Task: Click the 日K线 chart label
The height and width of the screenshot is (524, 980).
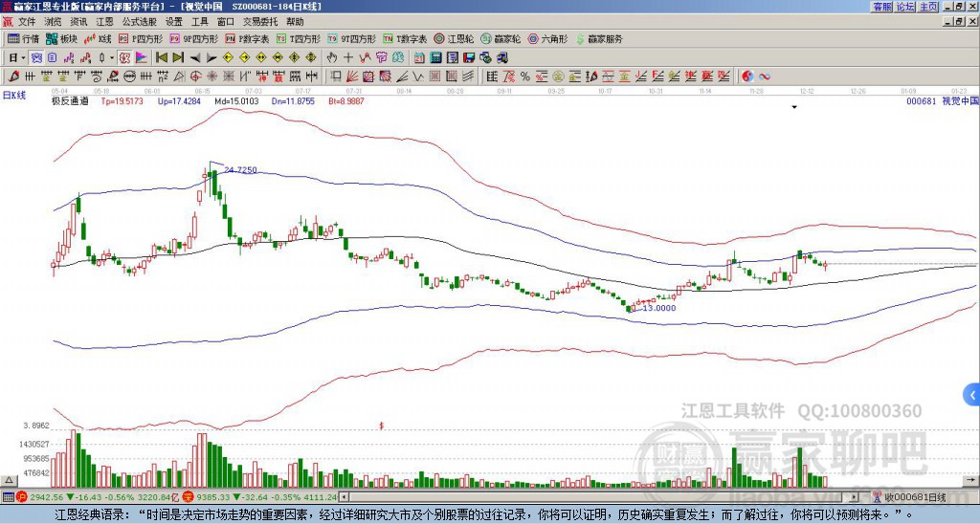Action: (x=14, y=96)
